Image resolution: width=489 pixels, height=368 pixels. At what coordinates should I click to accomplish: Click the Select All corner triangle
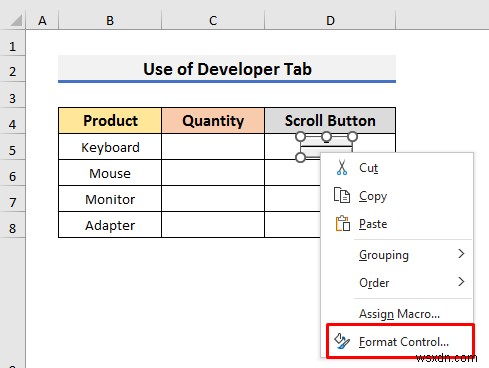point(16,20)
